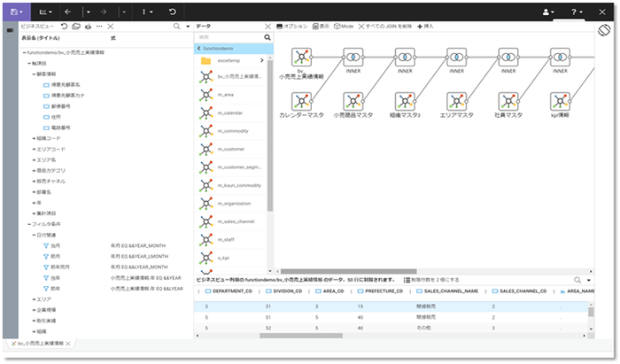Click the 表示 button in the join toolbar
Viewport: 620px width, 364px height.
click(321, 26)
